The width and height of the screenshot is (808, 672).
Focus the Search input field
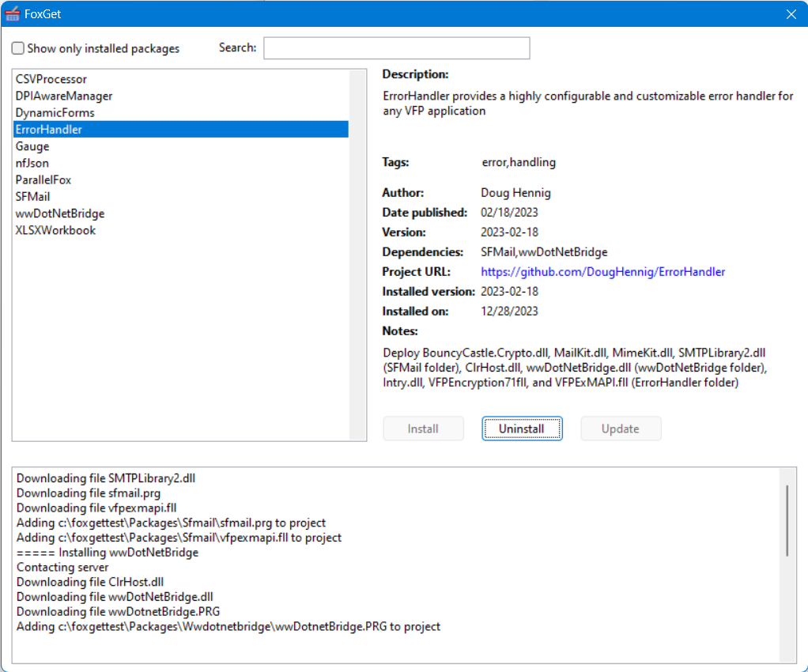(396, 48)
